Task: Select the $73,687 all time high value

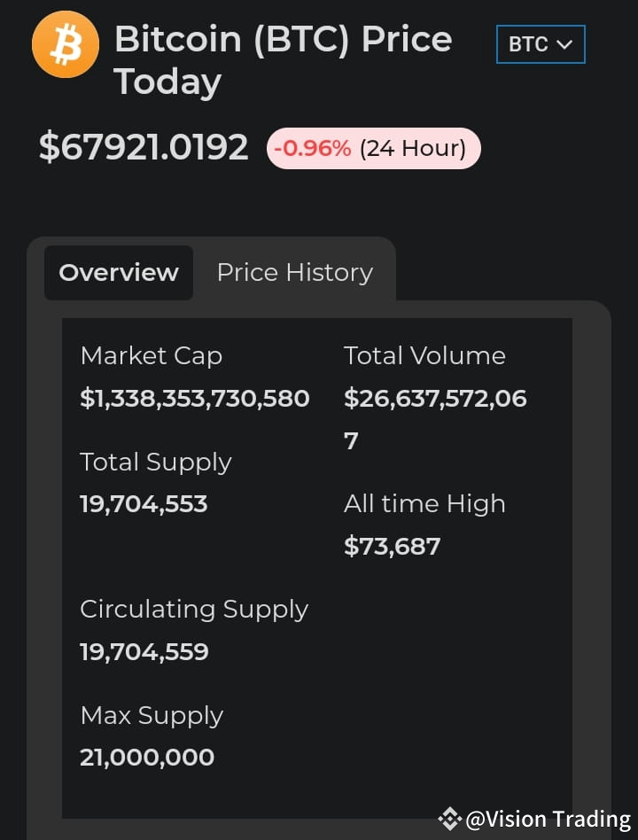Action: (x=392, y=547)
